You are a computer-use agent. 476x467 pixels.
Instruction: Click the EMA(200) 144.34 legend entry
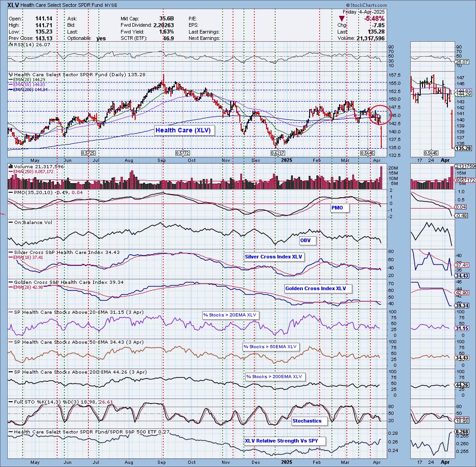point(28,90)
